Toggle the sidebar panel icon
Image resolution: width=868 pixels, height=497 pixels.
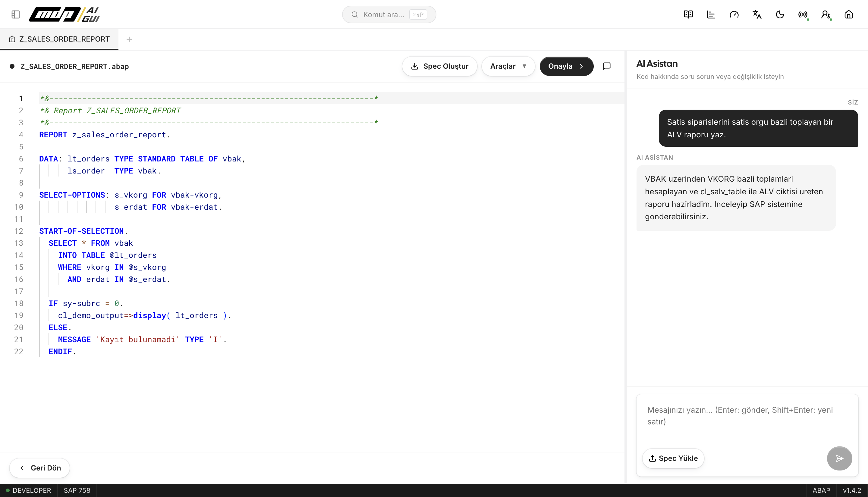coord(15,14)
